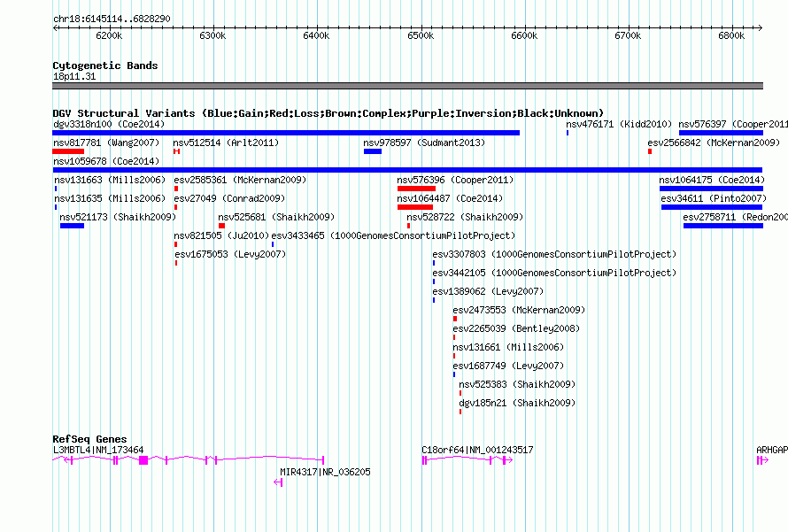The image size is (788, 532).
Task: Click the long blue nsv1059678 gain bar
Action: [x=407, y=170]
